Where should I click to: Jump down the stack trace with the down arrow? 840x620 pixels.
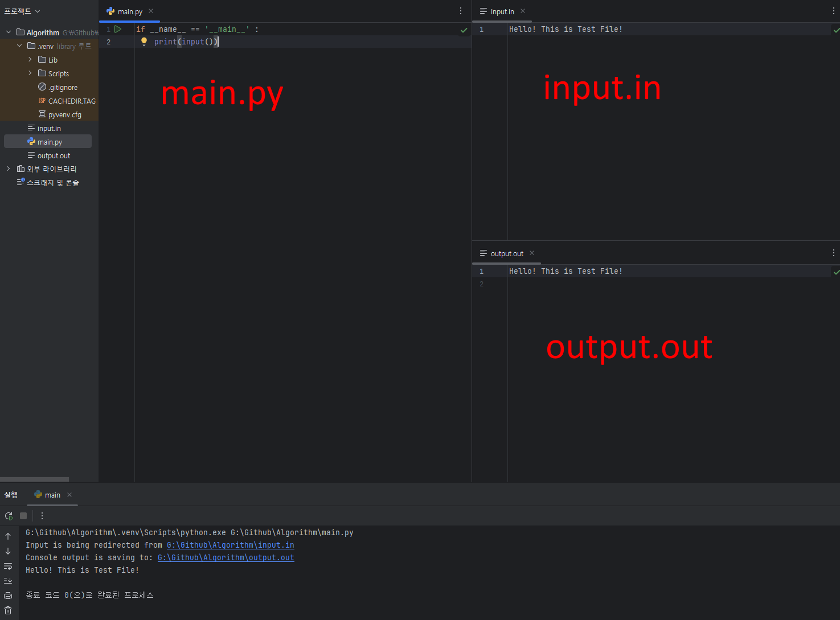[x=8, y=551]
